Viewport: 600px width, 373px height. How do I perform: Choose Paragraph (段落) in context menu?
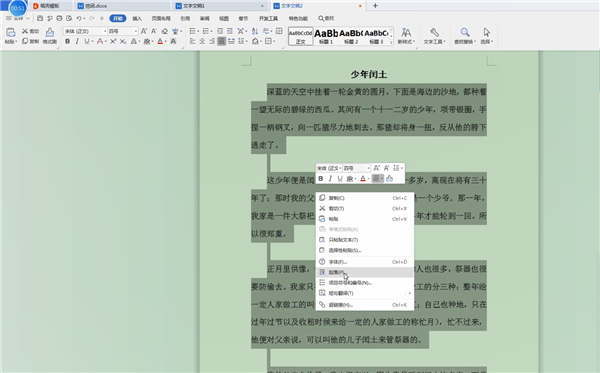[x=365, y=272]
